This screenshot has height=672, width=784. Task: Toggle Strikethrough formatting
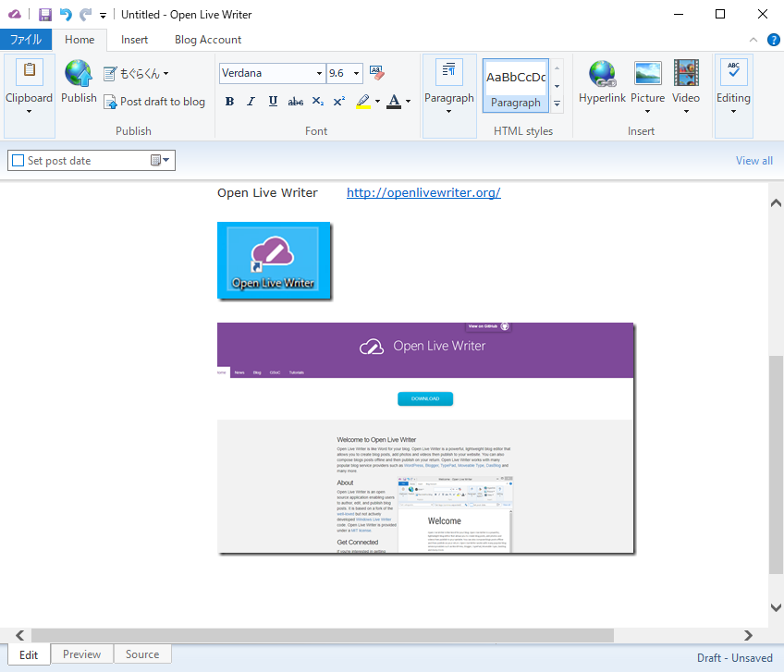point(296,102)
